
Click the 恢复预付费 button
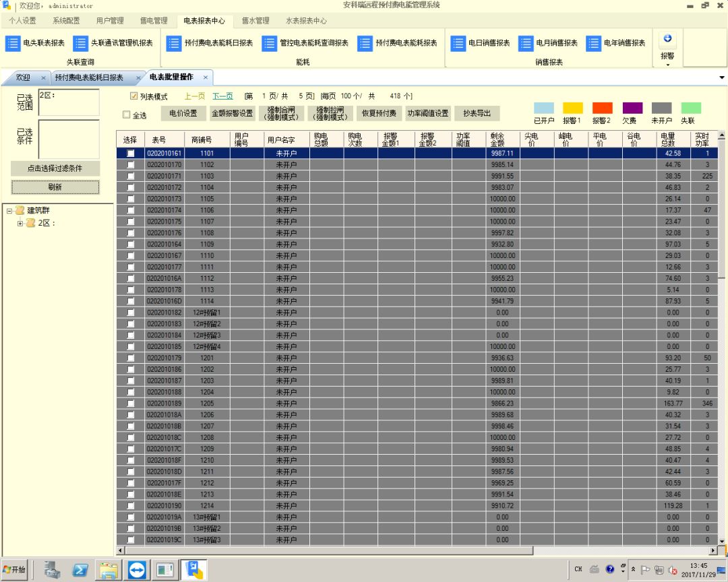379,113
